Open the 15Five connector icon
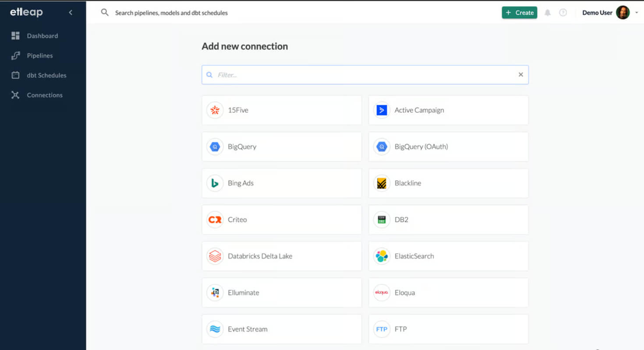The height and width of the screenshot is (350, 644). coord(215,110)
